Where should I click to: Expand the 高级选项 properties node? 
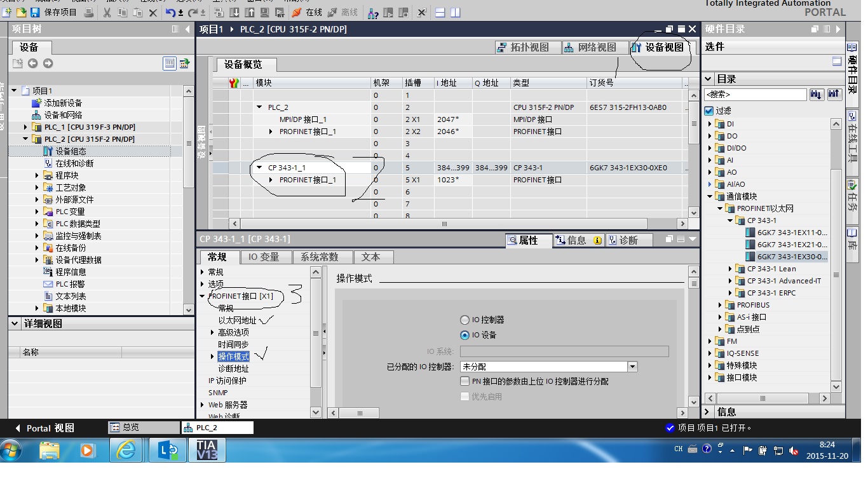click(x=212, y=332)
